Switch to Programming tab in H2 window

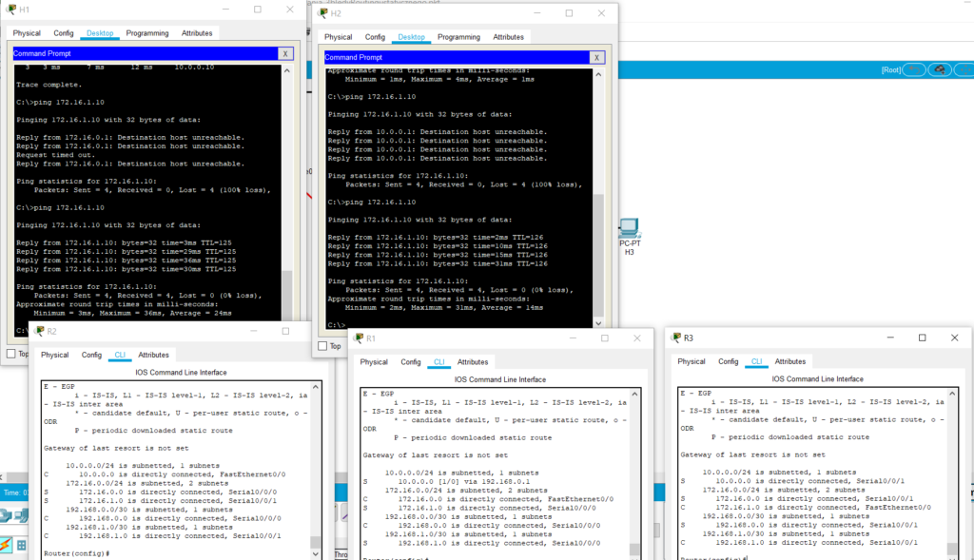(458, 37)
